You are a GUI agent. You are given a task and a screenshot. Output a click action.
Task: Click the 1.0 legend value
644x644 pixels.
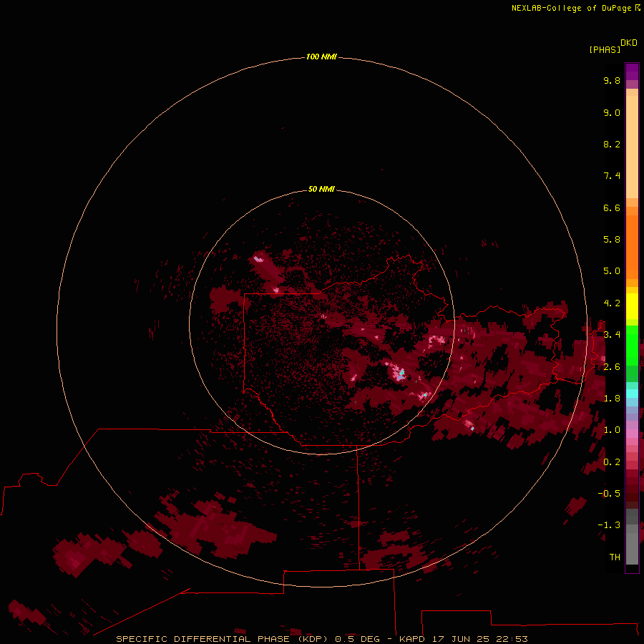click(612, 430)
